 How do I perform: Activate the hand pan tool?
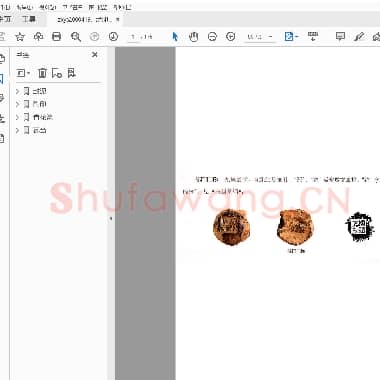coord(193,37)
